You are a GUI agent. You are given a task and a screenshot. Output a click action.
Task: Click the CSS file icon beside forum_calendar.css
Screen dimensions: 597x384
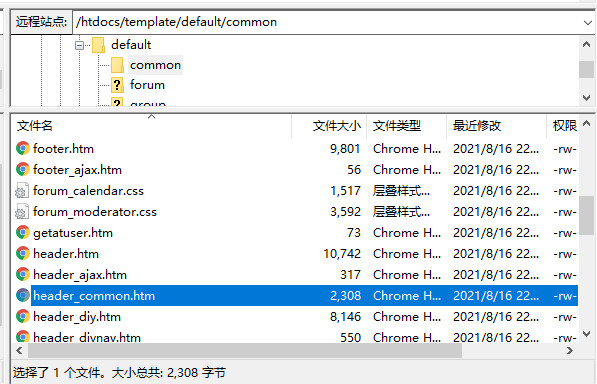point(22,191)
